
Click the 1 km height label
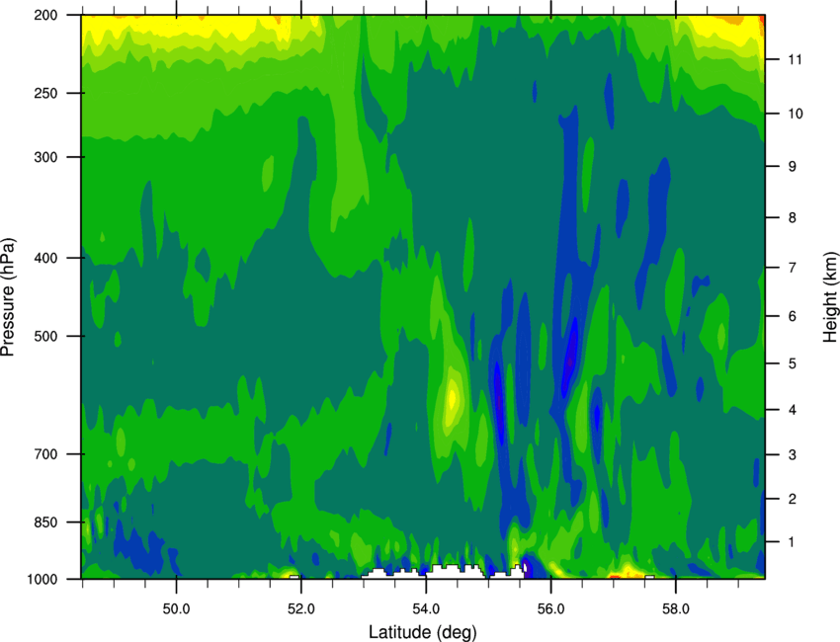[x=793, y=542]
